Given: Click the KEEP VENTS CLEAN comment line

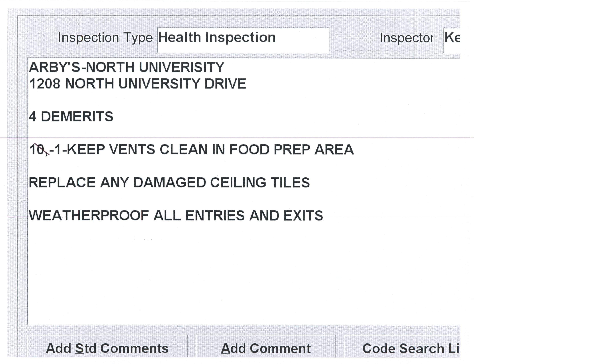Looking at the screenshot, I should [x=191, y=150].
